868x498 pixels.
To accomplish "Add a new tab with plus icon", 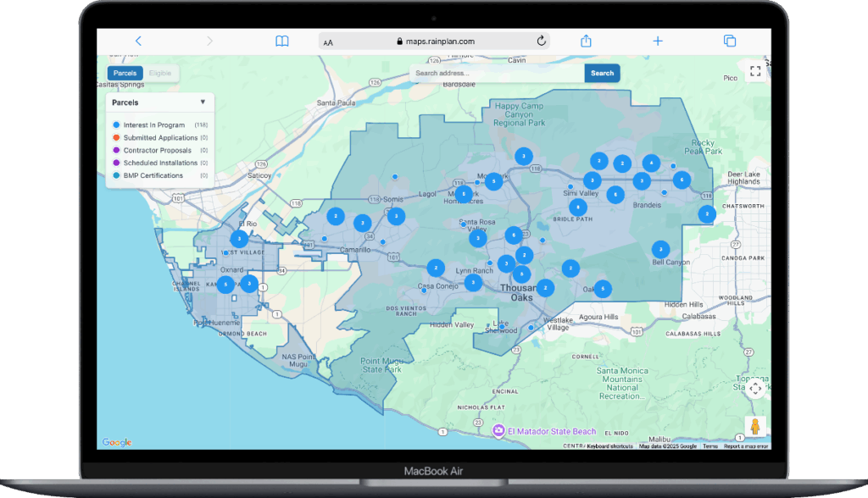I will pyautogui.click(x=657, y=41).
